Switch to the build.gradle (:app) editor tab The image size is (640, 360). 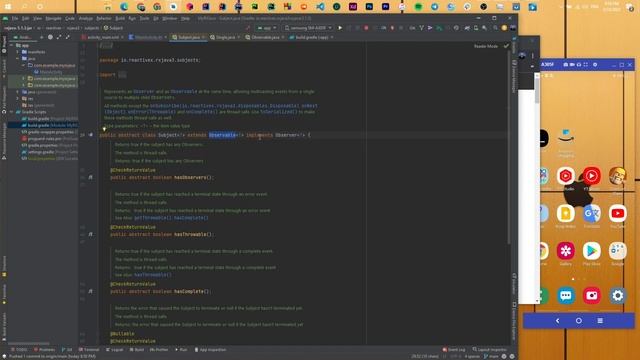tap(311, 37)
